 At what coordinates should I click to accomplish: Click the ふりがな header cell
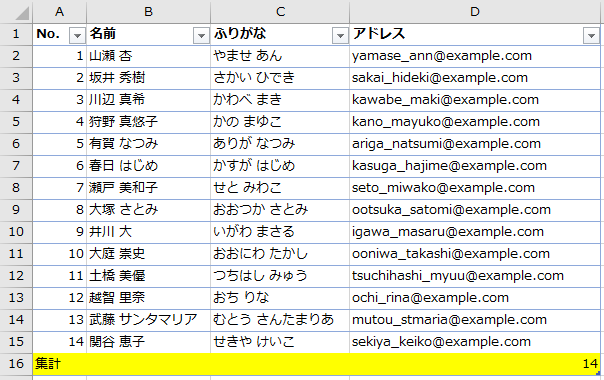pos(280,34)
